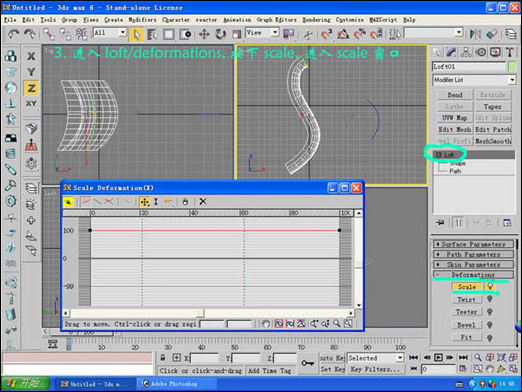Click the Undo arrow icon

click(14, 34)
